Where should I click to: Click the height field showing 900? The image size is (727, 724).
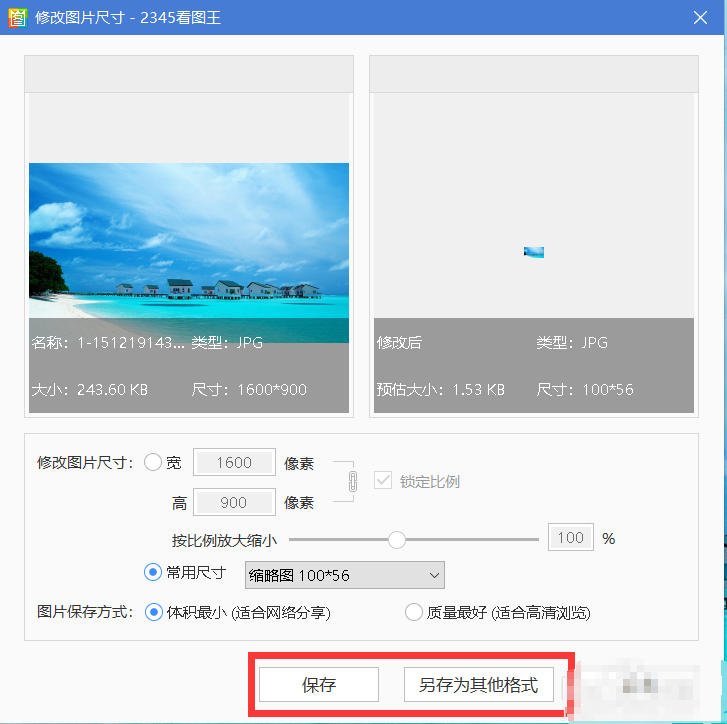(234, 502)
